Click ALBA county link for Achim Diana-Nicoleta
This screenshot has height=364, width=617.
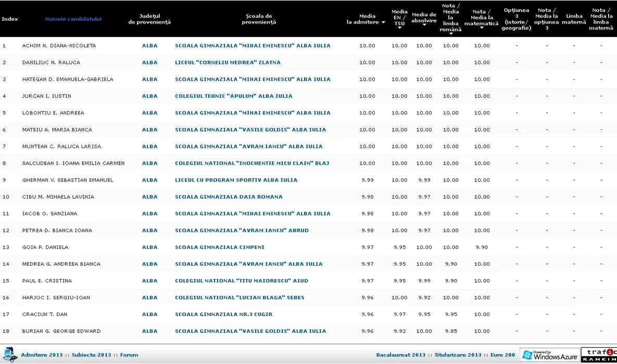click(x=149, y=46)
